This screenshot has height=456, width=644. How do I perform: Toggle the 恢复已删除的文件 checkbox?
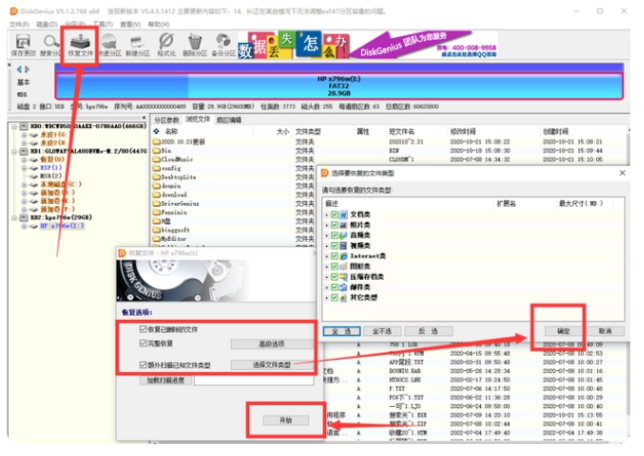point(143,329)
